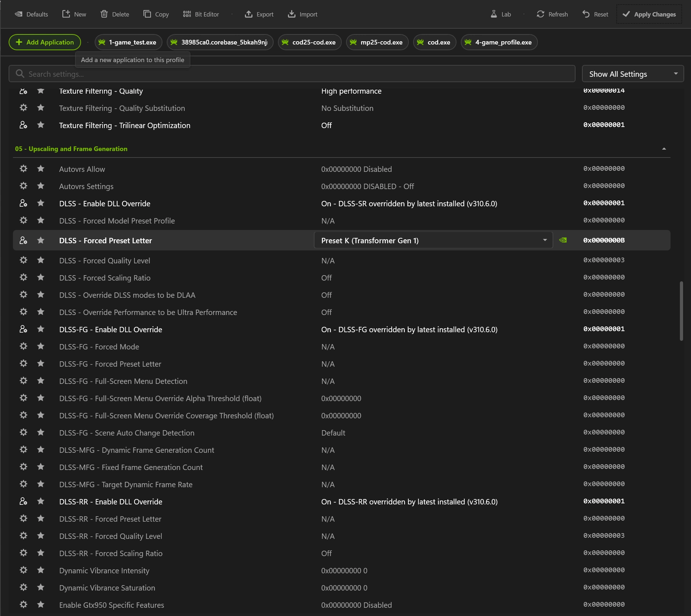
Task: Click gear icon for Dynamic Vibrance Intensity
Action: point(23,570)
